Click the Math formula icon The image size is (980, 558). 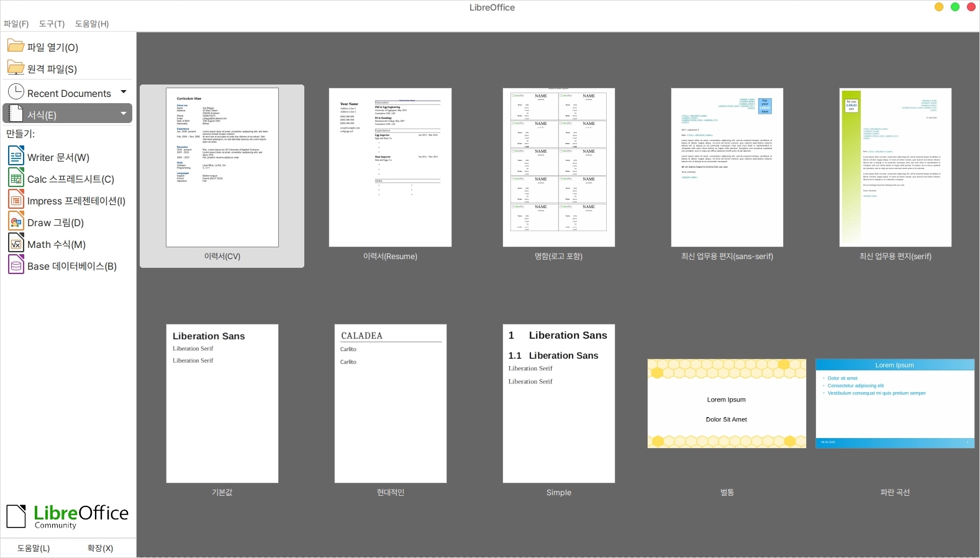pyautogui.click(x=16, y=244)
